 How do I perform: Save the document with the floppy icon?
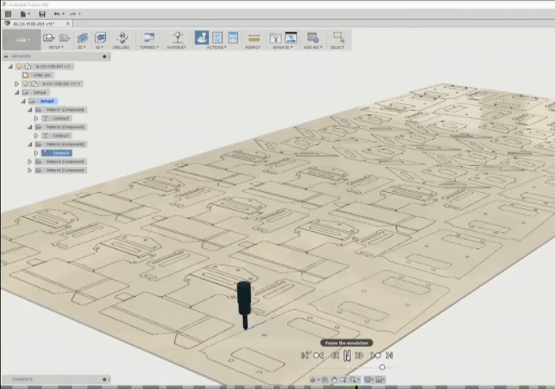42,14
